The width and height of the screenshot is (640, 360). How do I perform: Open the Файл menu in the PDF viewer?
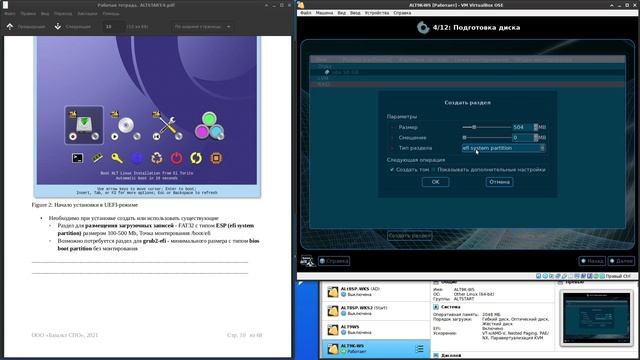click(10, 13)
